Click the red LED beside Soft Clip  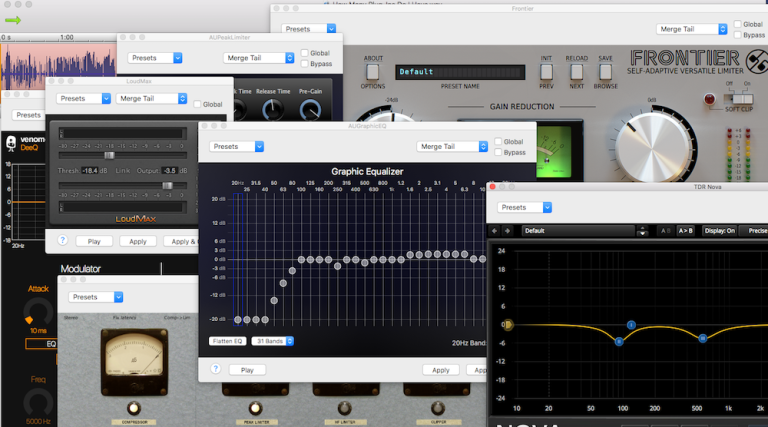coord(709,99)
